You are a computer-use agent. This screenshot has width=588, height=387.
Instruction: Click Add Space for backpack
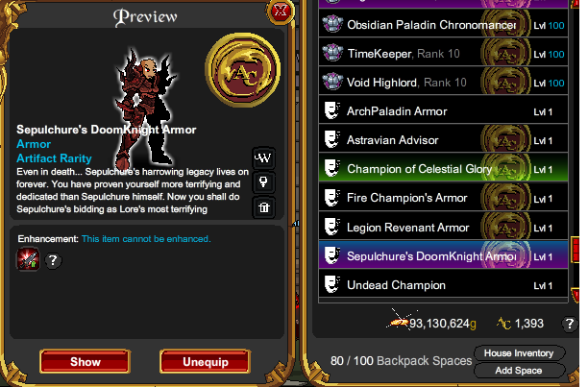tap(519, 371)
